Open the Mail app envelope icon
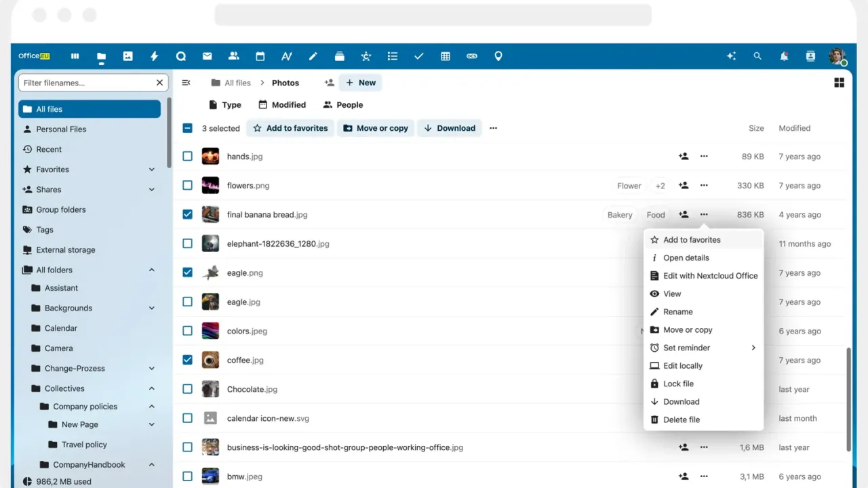Viewport: 868px width, 488px height. [207, 56]
